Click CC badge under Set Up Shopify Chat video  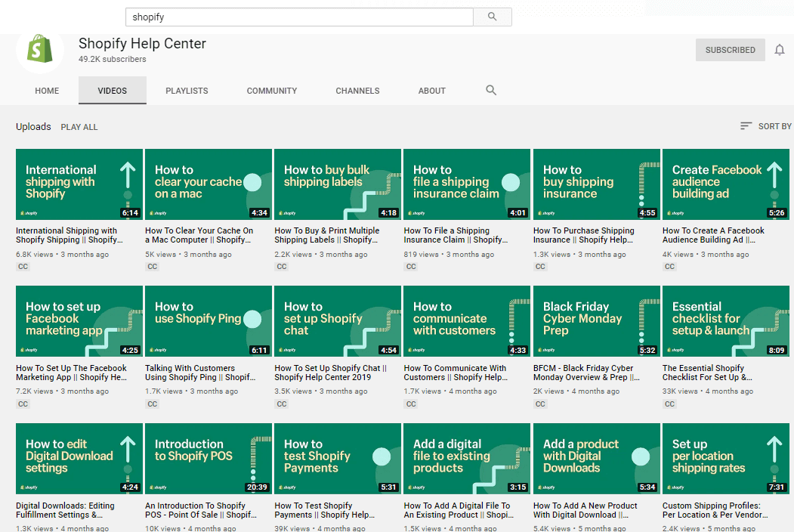(282, 404)
